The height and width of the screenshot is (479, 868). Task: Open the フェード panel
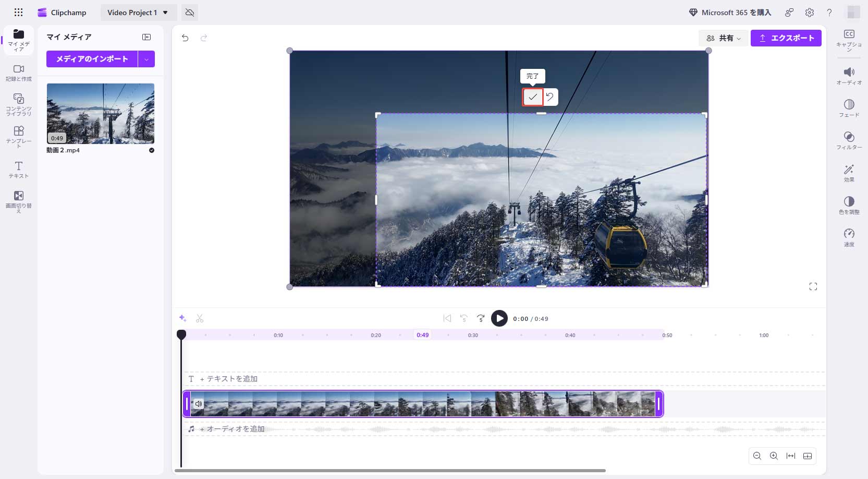click(849, 108)
